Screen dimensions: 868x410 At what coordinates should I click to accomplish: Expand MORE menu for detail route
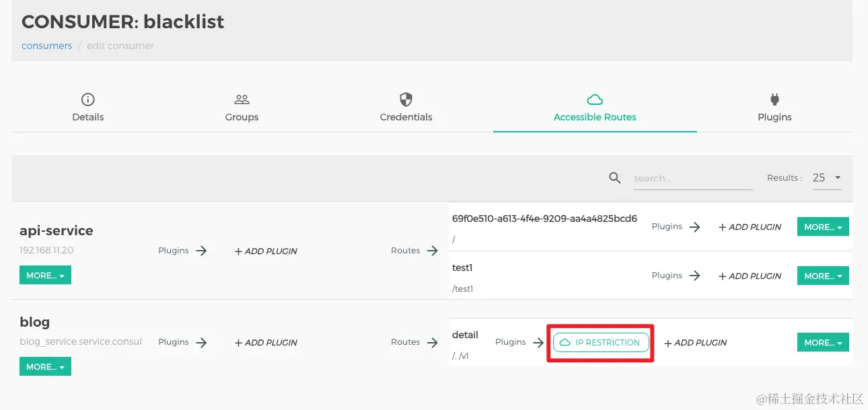pos(823,342)
